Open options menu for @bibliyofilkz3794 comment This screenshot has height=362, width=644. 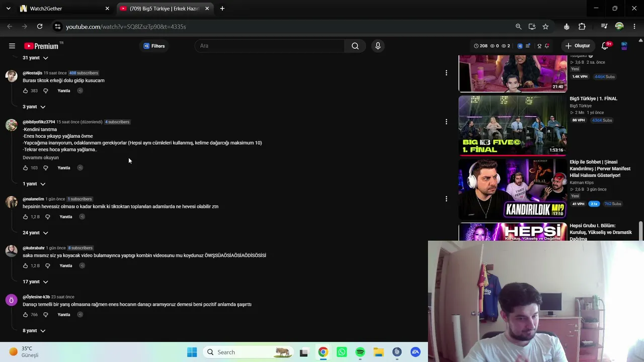(446, 122)
